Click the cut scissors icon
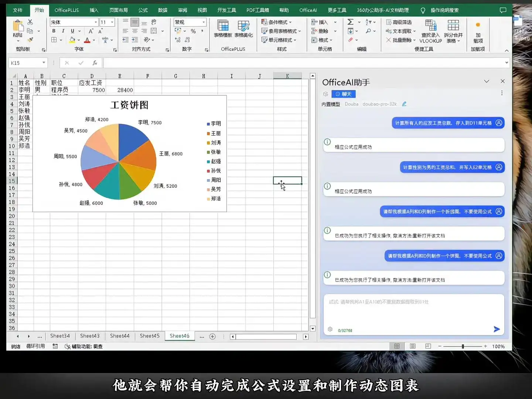This screenshot has width=532, height=399. click(x=30, y=22)
